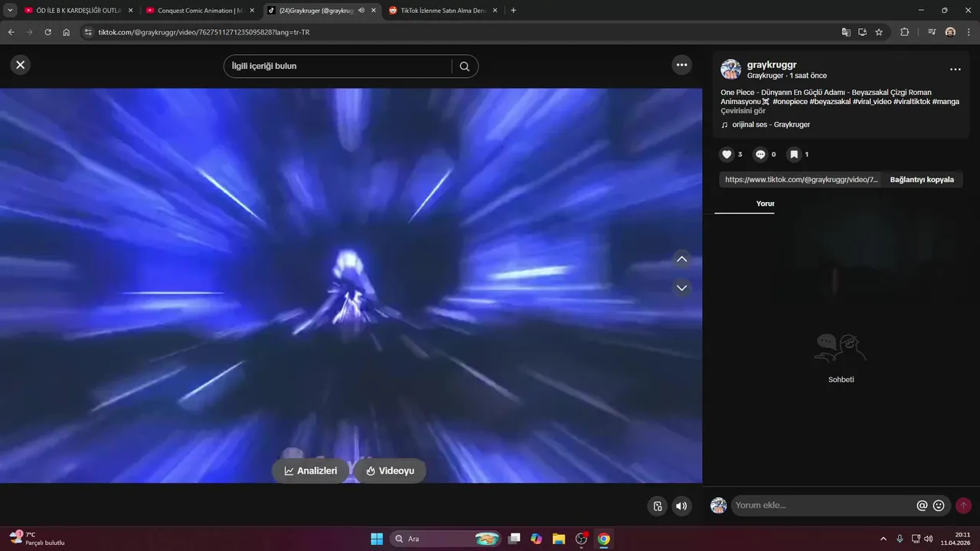This screenshot has height=551, width=980.
Task: Click the 'Yorum ekle...' comment field
Action: [x=823, y=505]
